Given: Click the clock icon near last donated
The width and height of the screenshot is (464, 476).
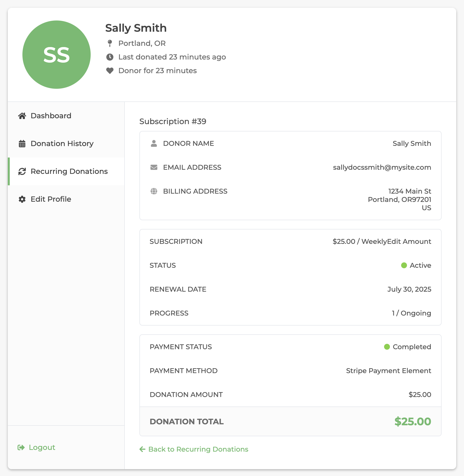Looking at the screenshot, I should (x=110, y=57).
